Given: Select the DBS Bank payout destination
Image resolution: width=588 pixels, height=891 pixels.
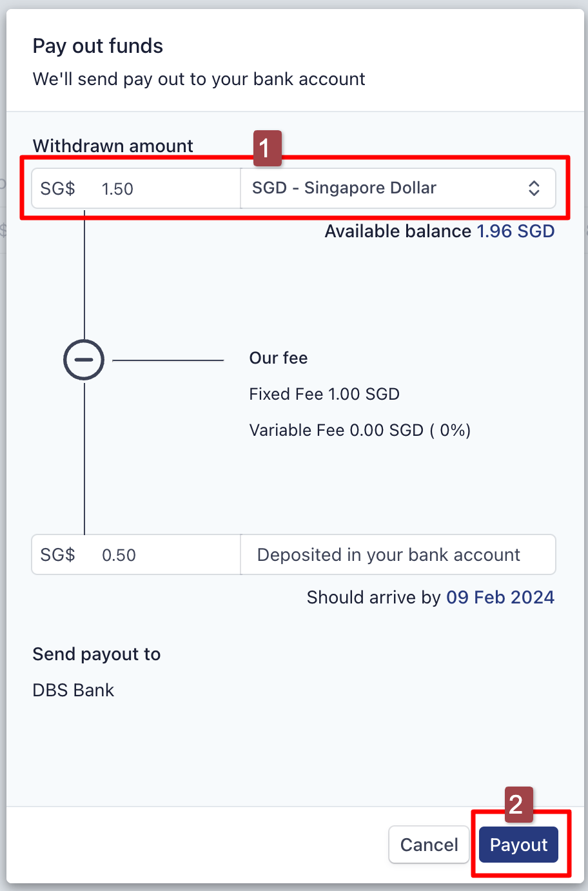Looking at the screenshot, I should click(73, 690).
